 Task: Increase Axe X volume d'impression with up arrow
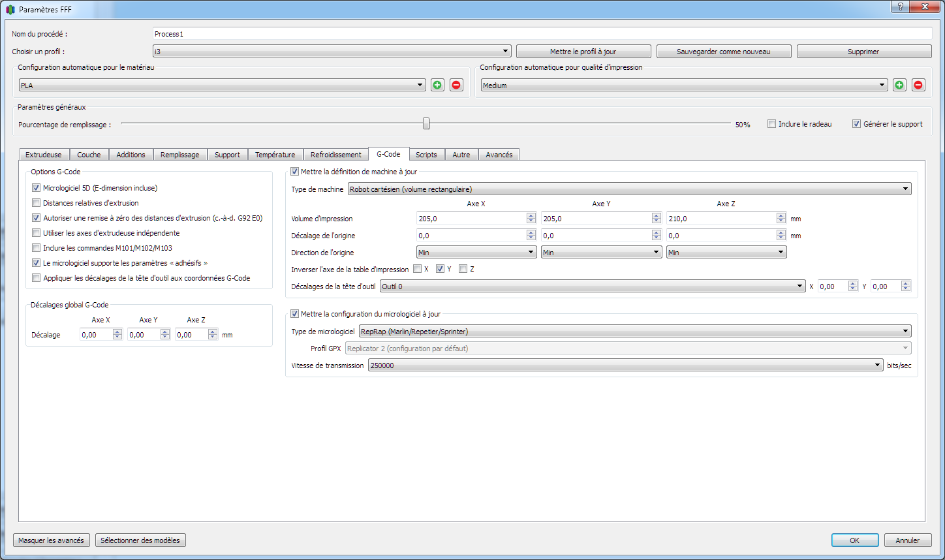click(x=531, y=216)
